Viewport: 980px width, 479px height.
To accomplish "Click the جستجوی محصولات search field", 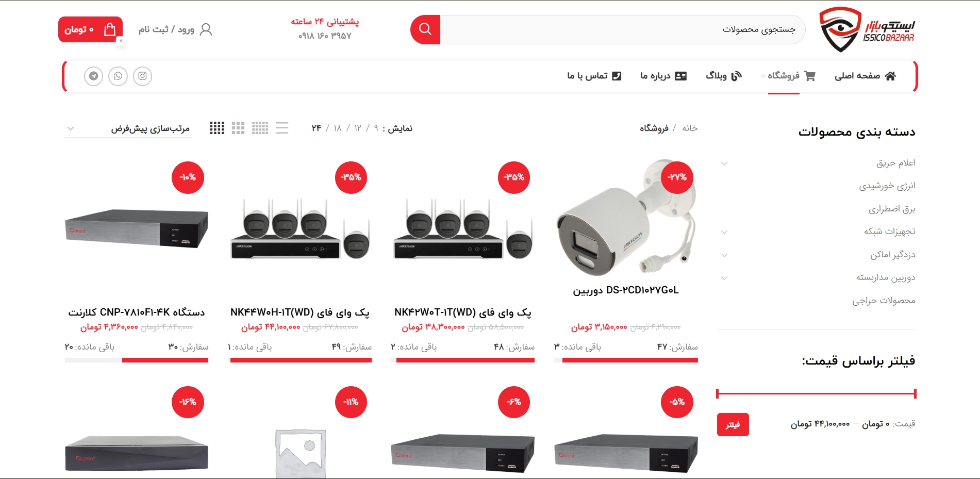I will coord(623,29).
